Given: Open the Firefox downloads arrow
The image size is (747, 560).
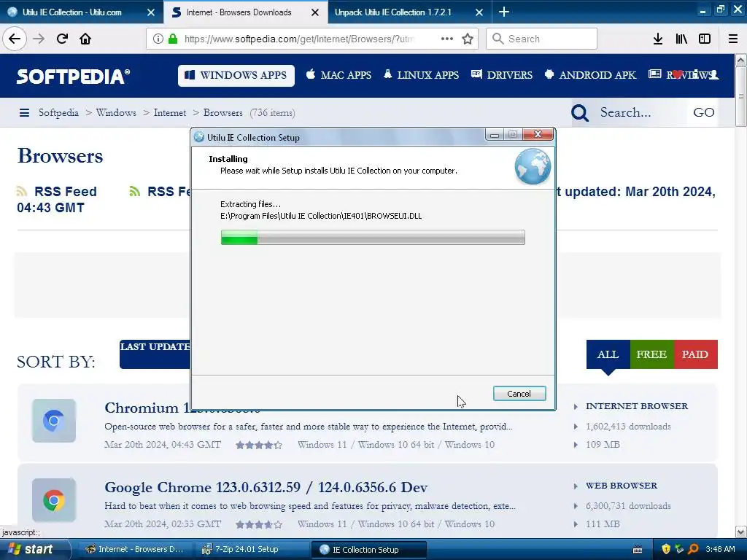Looking at the screenshot, I should [x=658, y=39].
